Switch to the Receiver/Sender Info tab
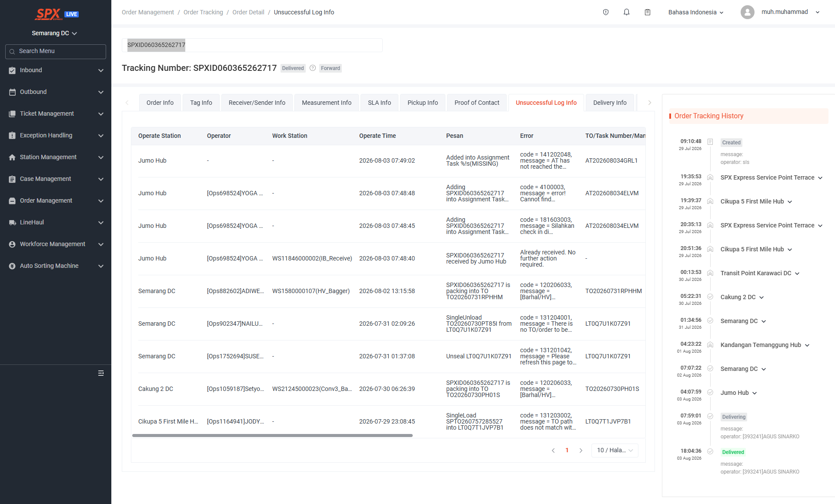Viewport: 835px width, 504px height. [x=257, y=103]
